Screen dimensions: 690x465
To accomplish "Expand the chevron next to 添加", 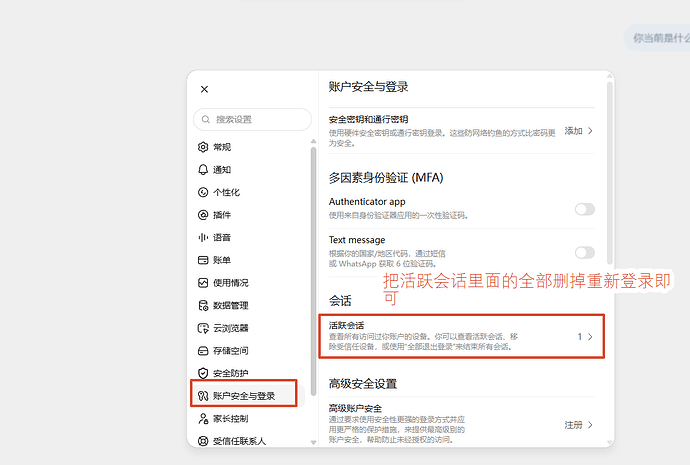I will [590, 131].
